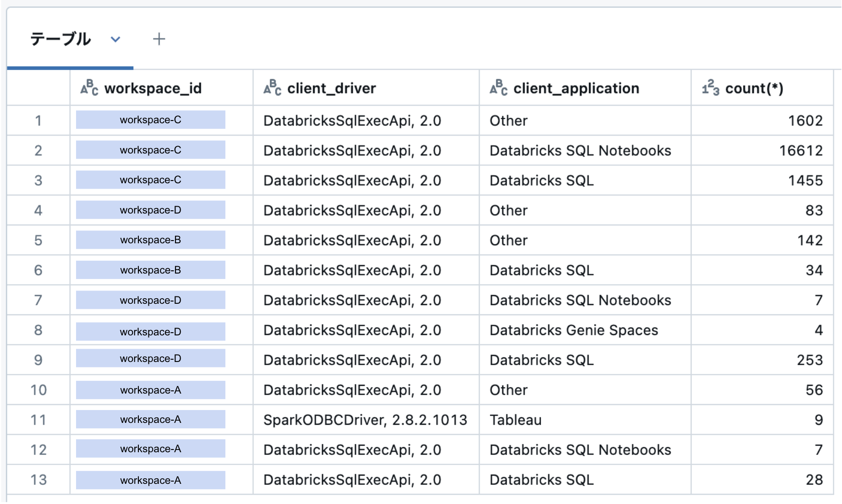Viewport: 842px width, 504px height.
Task: Click the chevron icon next to テーブル
Action: tap(115, 40)
